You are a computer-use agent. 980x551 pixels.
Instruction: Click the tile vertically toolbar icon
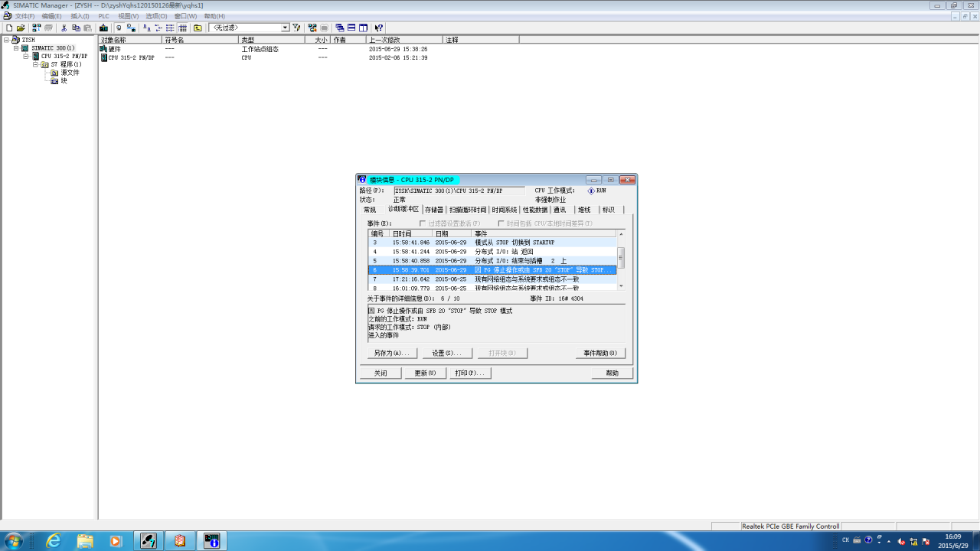[364, 28]
